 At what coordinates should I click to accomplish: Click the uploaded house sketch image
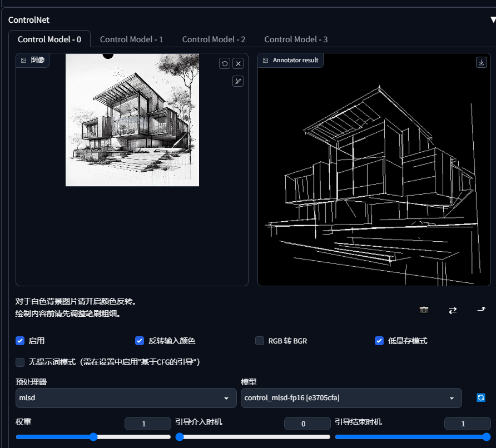click(x=132, y=120)
